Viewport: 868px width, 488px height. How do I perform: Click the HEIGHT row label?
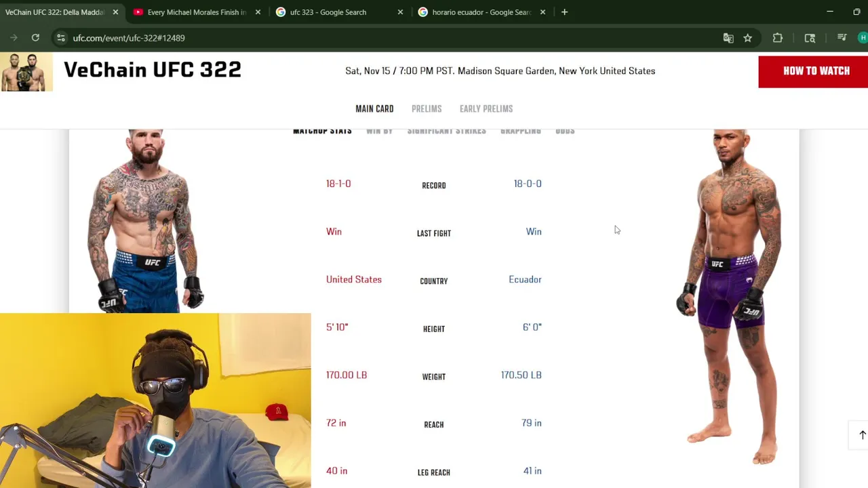(434, 329)
